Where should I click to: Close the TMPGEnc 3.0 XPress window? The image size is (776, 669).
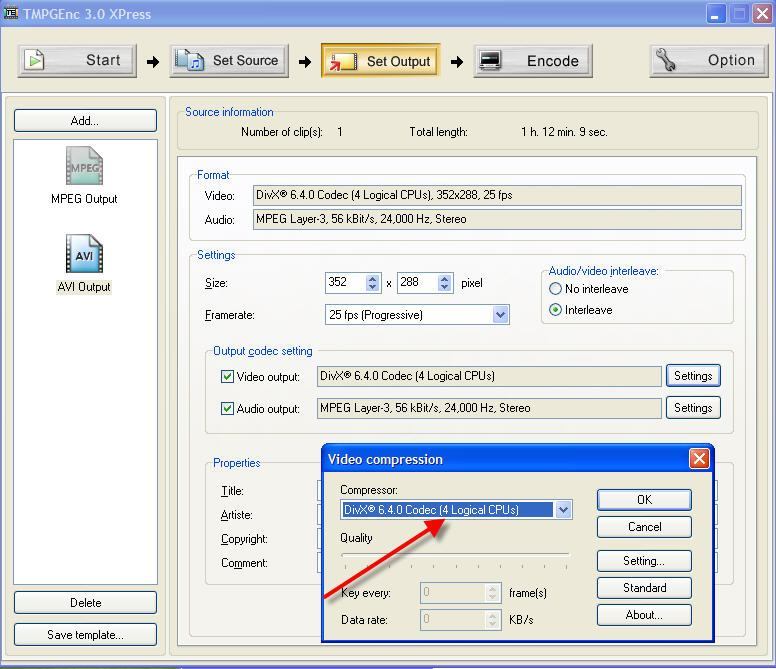pos(762,14)
